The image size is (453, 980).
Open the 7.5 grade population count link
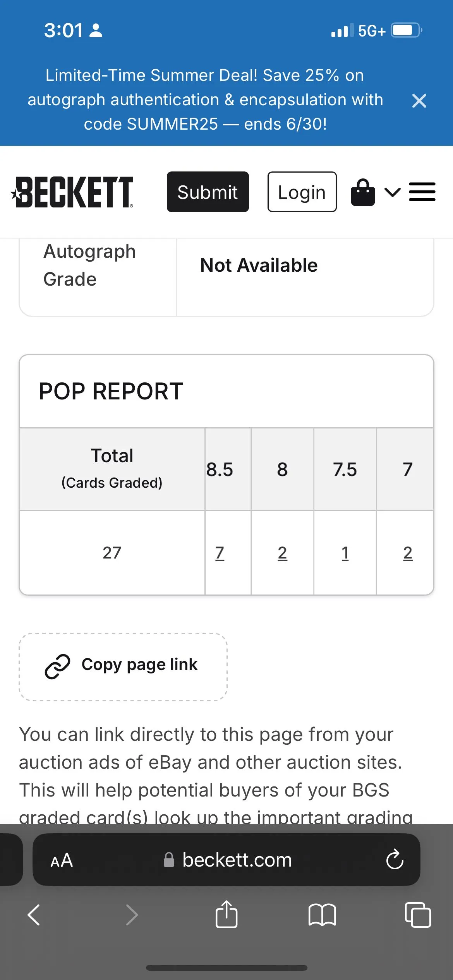tap(345, 553)
